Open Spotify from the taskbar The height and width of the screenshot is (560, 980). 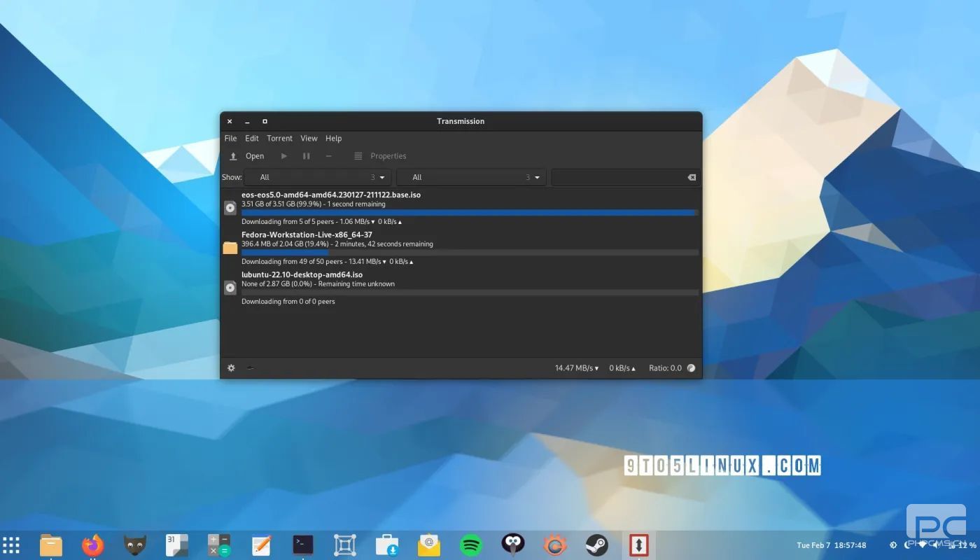click(x=471, y=545)
